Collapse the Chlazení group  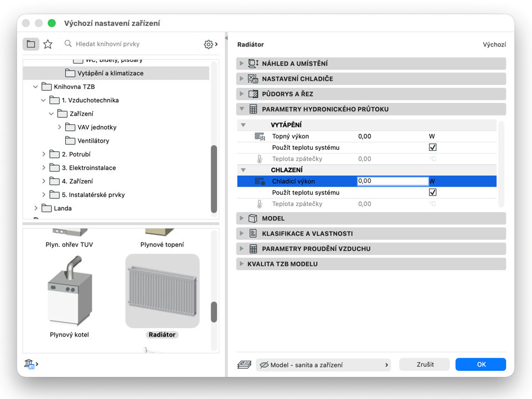243,170
